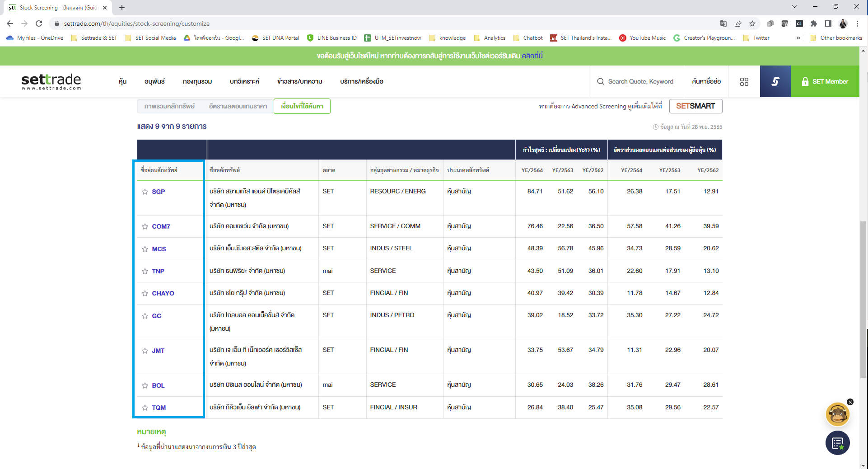Expand the บริการ/เครื่องมือ menu

(361, 82)
